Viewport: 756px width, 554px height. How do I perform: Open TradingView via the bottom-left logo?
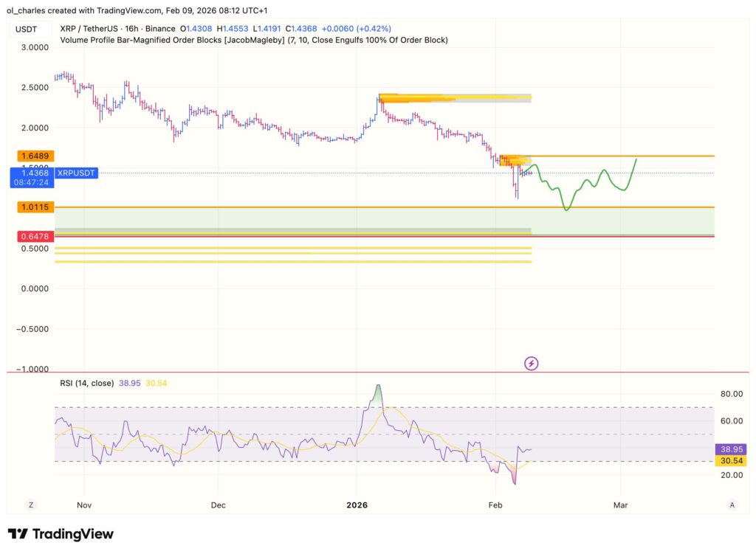pyautogui.click(x=59, y=533)
